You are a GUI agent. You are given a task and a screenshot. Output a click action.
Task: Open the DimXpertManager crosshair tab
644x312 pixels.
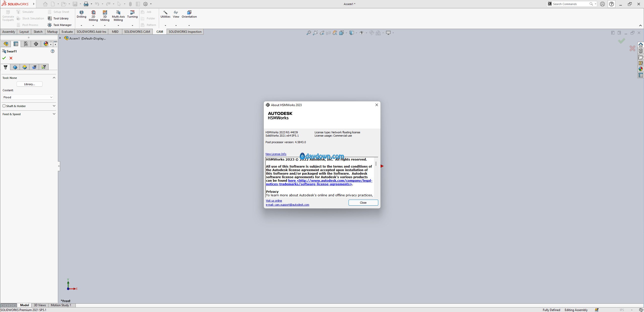tap(36, 44)
